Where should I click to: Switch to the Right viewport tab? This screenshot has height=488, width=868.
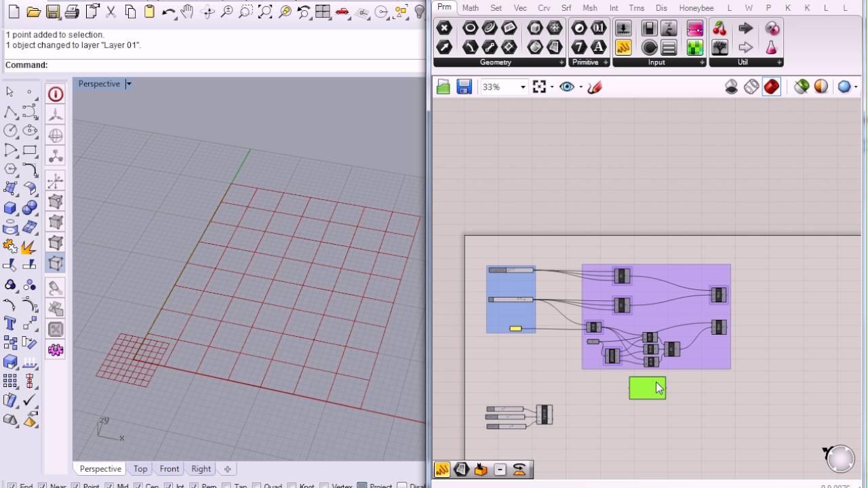[x=201, y=468]
